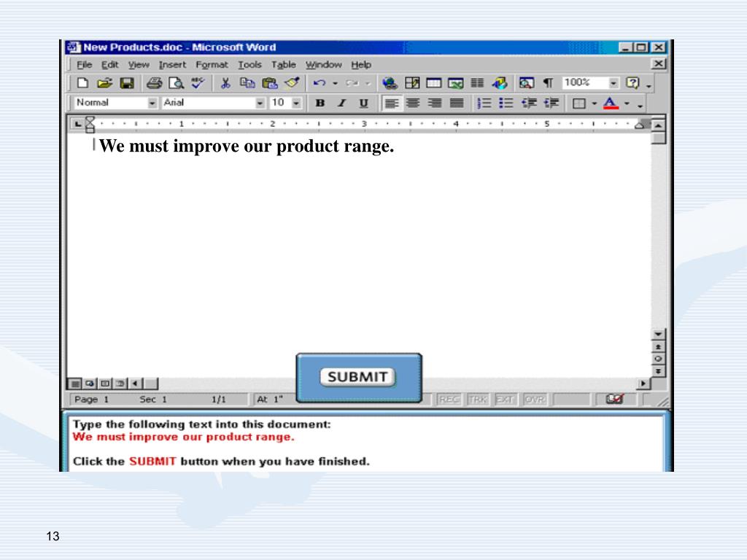
Task: Apply red font color swatch
Action: pos(611,104)
